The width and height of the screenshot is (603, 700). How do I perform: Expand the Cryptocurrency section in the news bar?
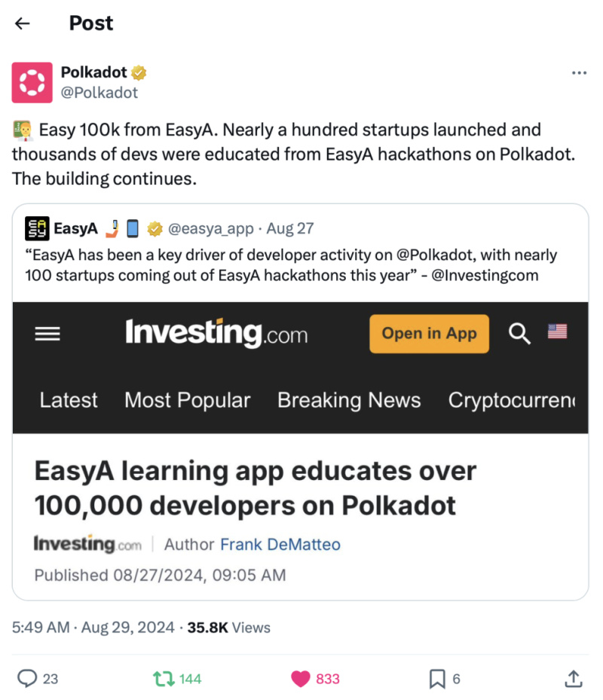point(513,400)
